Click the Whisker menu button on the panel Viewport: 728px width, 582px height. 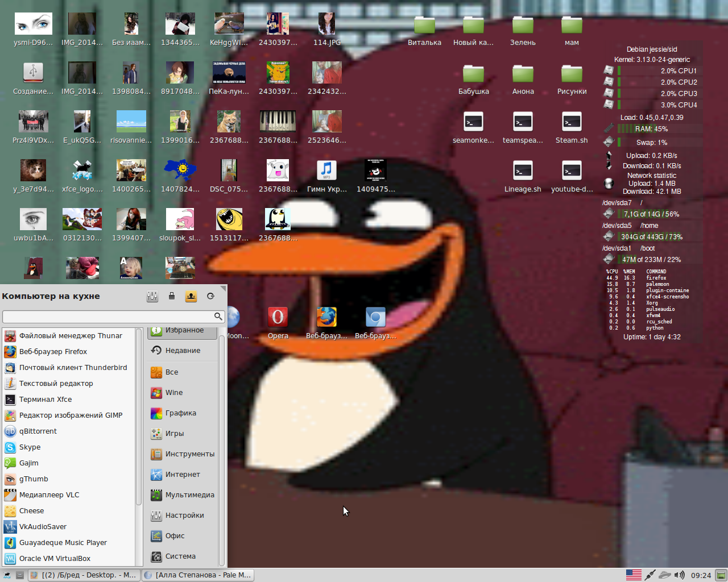[7, 575]
